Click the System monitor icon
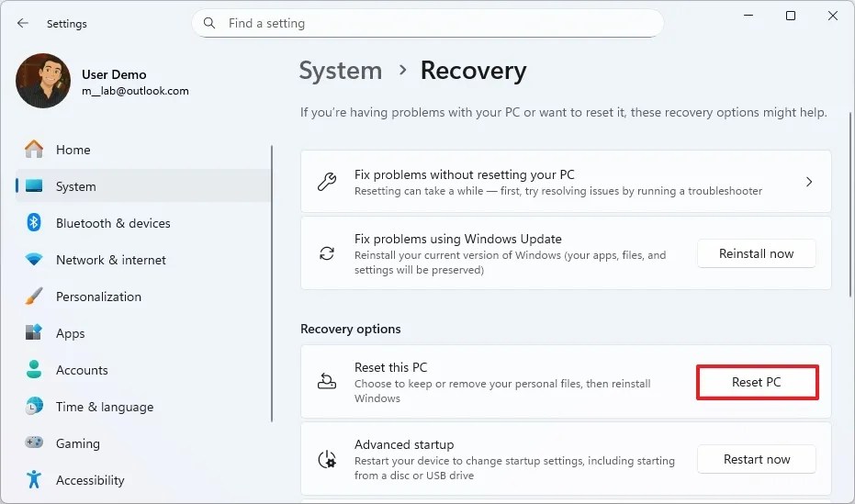The height and width of the screenshot is (504, 855). coord(34,185)
